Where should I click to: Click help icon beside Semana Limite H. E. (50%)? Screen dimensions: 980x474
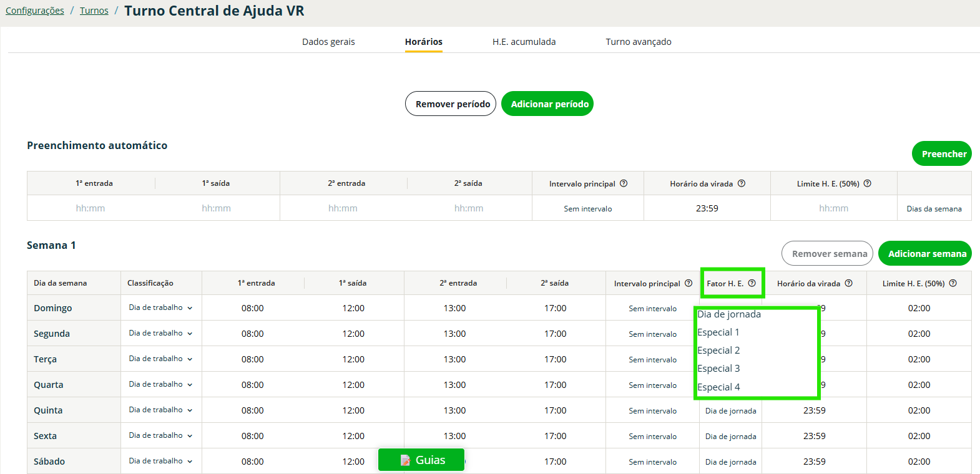[953, 283]
